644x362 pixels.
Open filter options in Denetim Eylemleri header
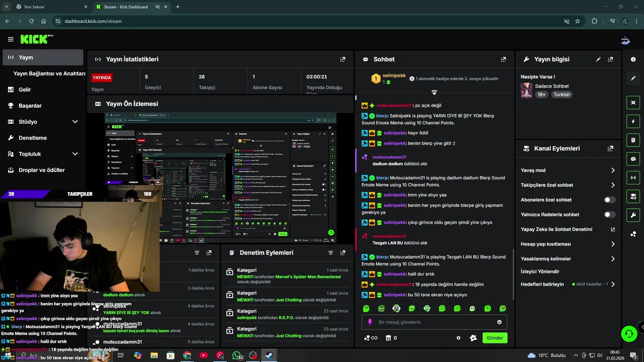tap(331, 253)
